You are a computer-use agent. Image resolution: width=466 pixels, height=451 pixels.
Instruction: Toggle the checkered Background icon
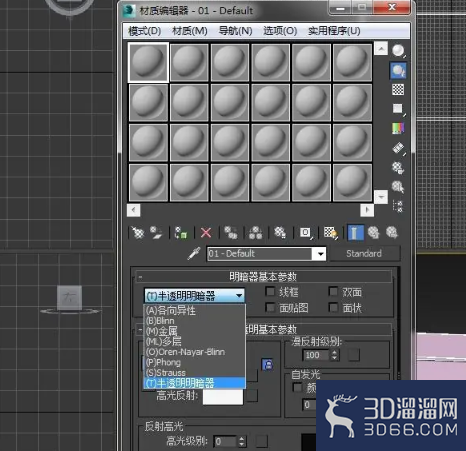pos(398,89)
